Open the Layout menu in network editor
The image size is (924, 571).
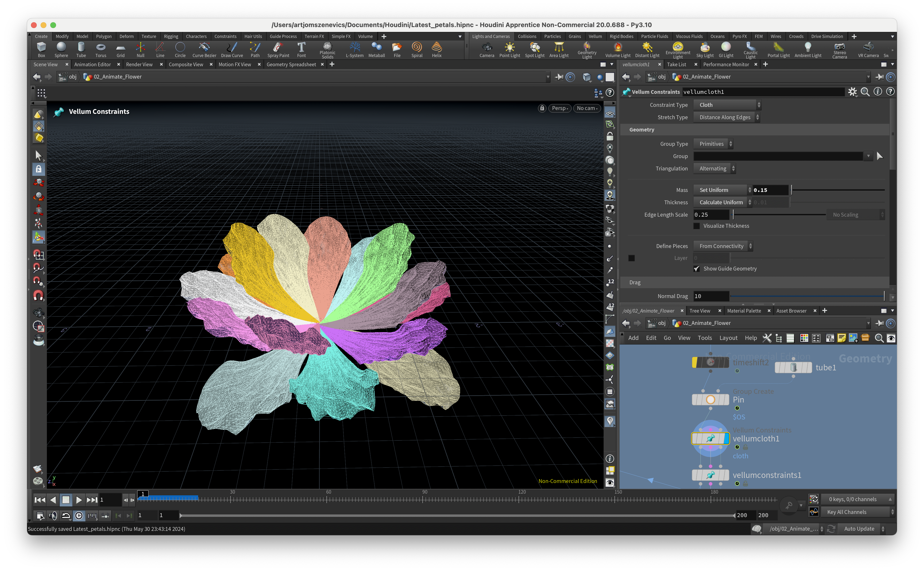point(728,338)
